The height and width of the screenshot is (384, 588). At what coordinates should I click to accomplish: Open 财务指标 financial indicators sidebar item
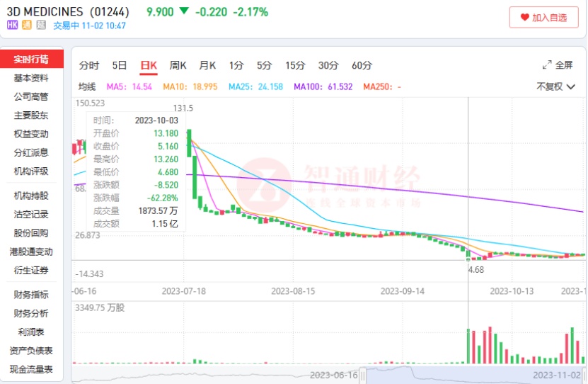point(32,295)
